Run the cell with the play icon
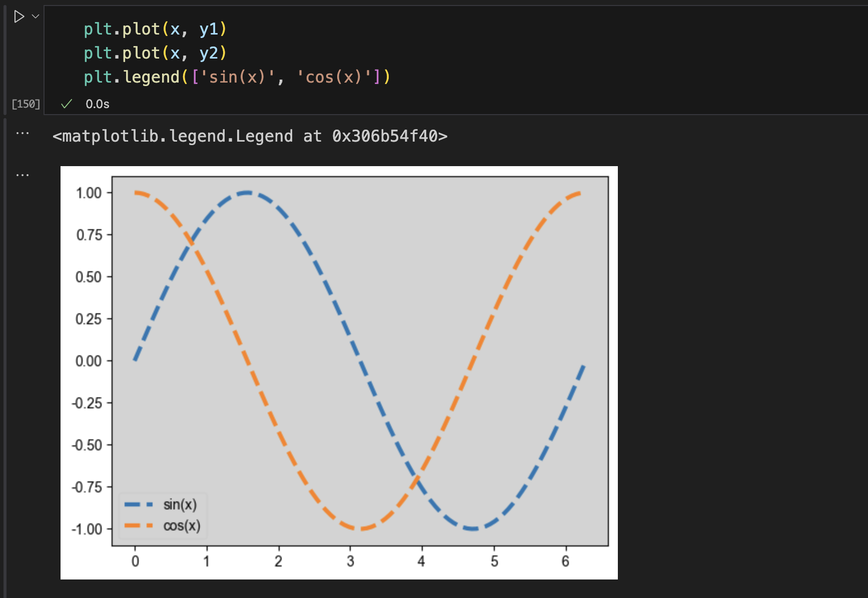The width and height of the screenshot is (868, 598). point(19,17)
